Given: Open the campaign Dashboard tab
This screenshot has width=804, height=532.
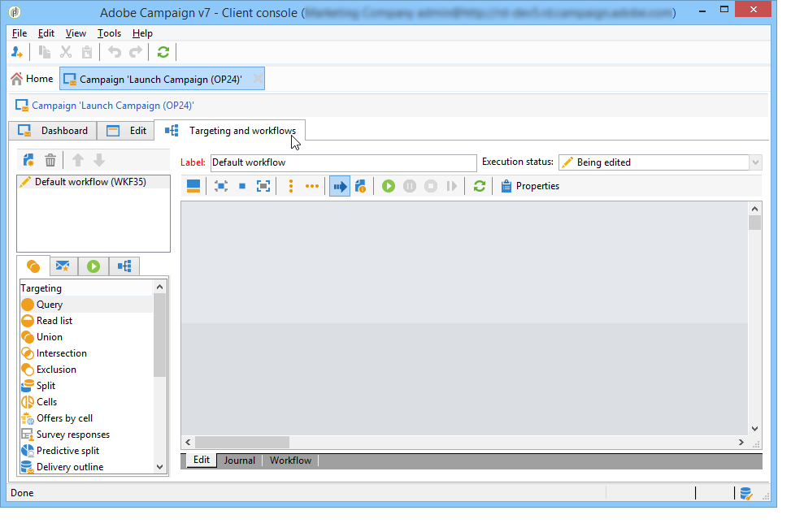Looking at the screenshot, I should [53, 131].
